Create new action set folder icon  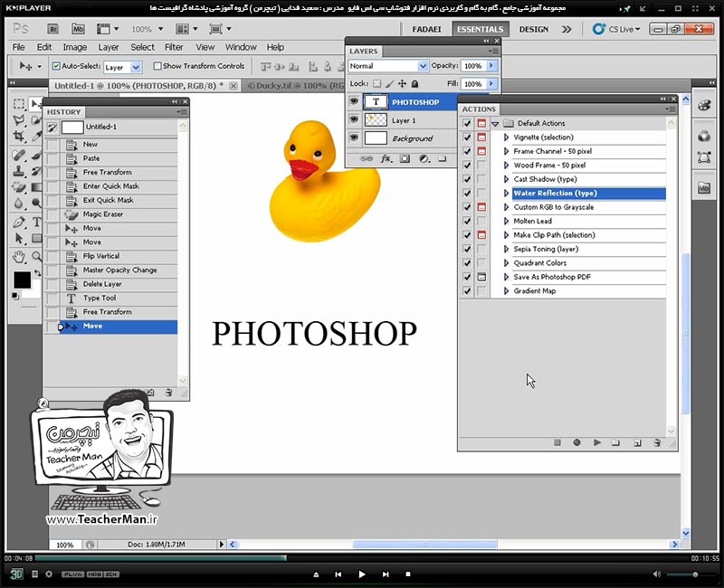click(615, 442)
